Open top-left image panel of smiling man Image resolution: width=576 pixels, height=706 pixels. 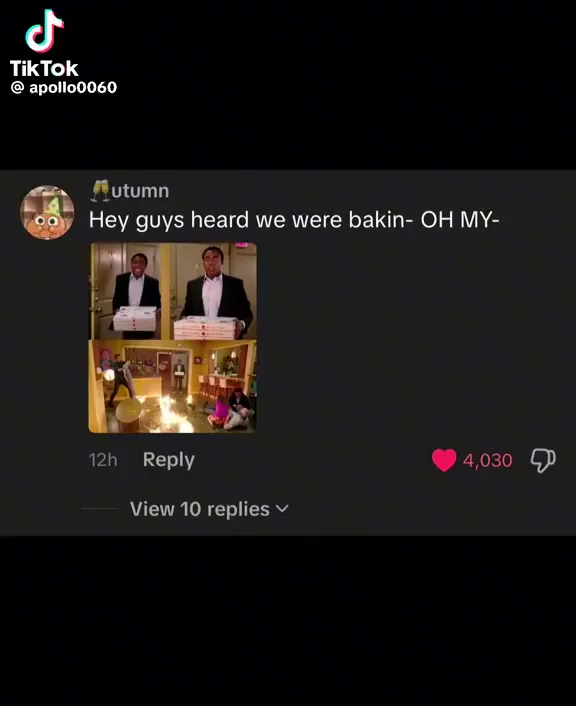[x=130, y=291]
